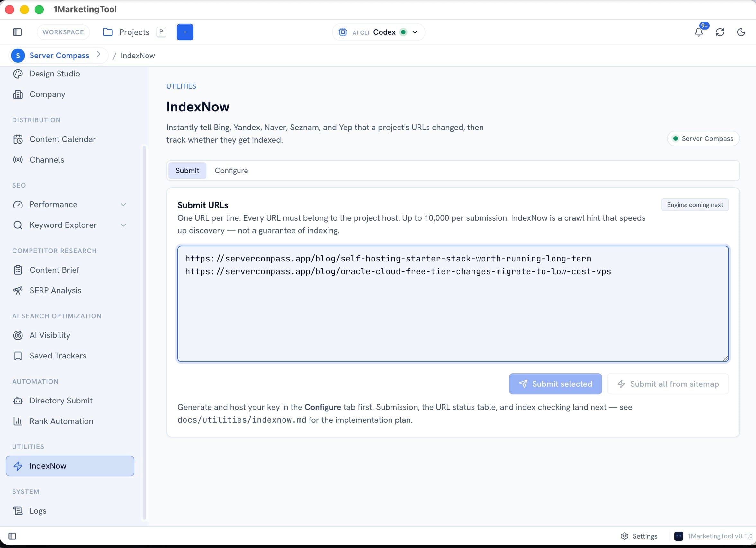Click the textarea resize handle
The image size is (756, 548).
(725, 358)
